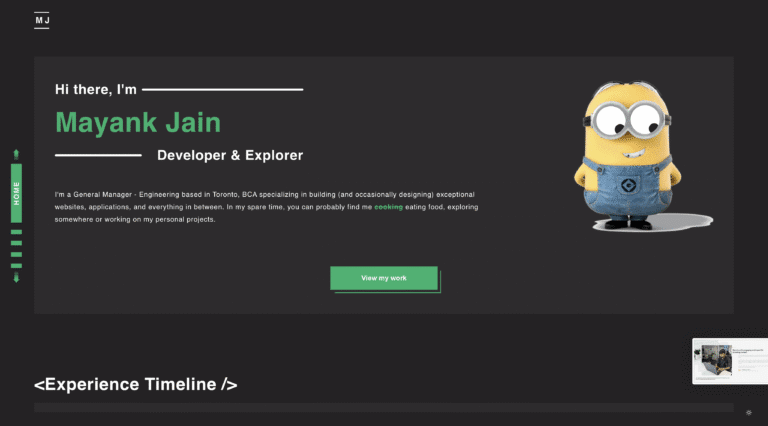Image resolution: width=768 pixels, height=426 pixels.
Task: Click the Mayank Jain name heading
Action: pyautogui.click(x=138, y=123)
